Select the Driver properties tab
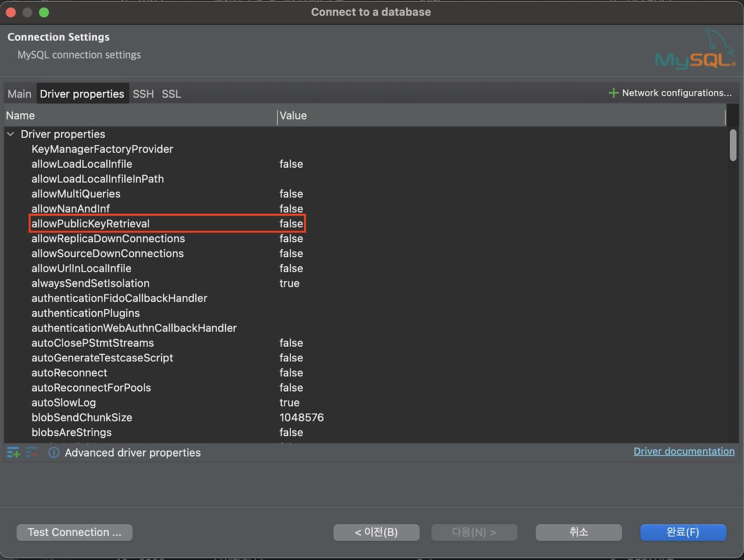 coord(82,94)
